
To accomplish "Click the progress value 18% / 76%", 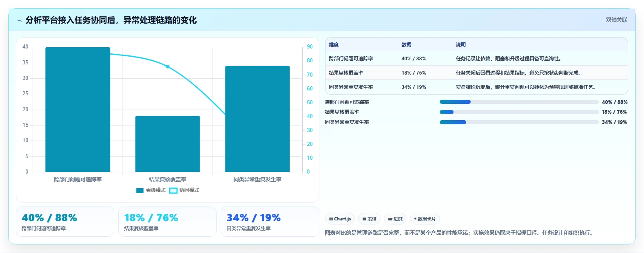I will (615, 112).
